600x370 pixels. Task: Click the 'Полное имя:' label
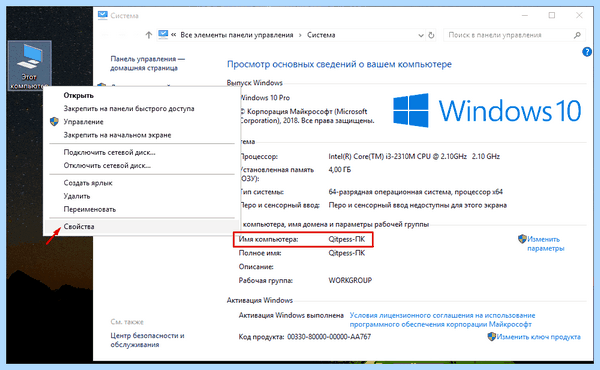click(260, 253)
